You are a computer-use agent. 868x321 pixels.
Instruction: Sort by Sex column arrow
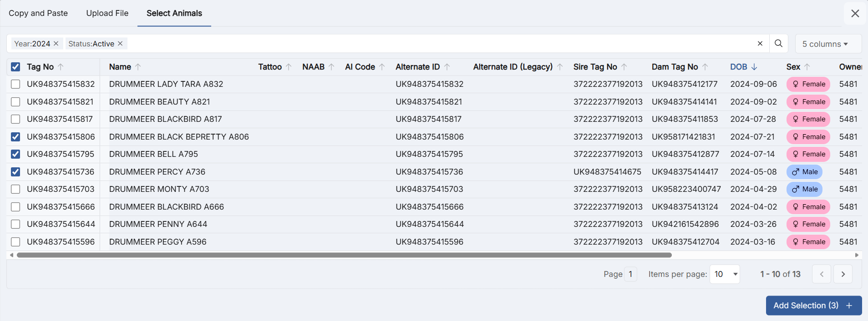point(807,67)
